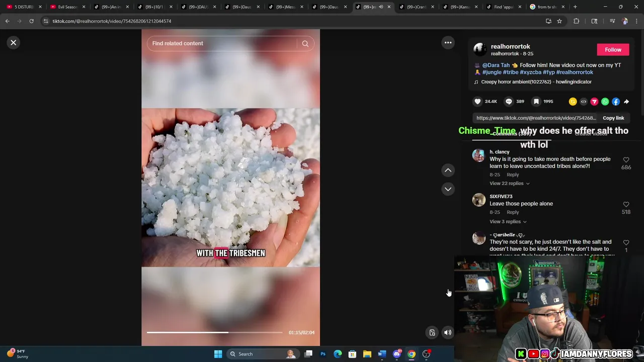Expand View 22 replies
The height and width of the screenshot is (362, 644).
pyautogui.click(x=509, y=184)
